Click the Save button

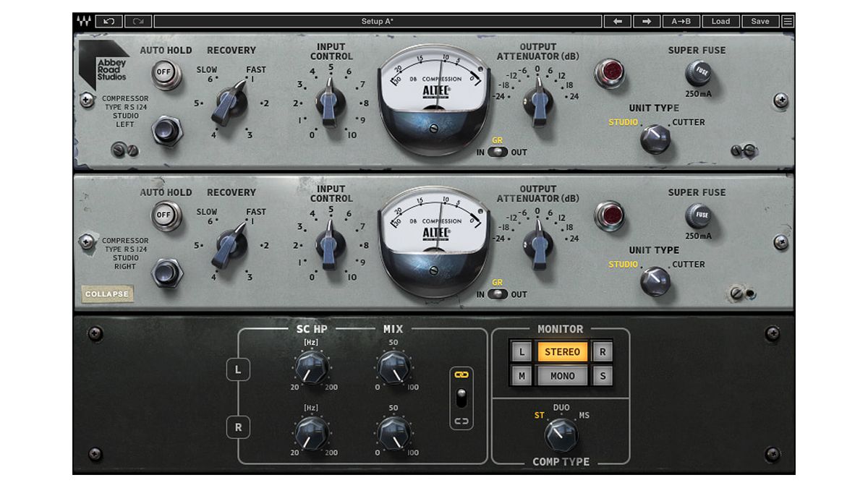(x=760, y=21)
